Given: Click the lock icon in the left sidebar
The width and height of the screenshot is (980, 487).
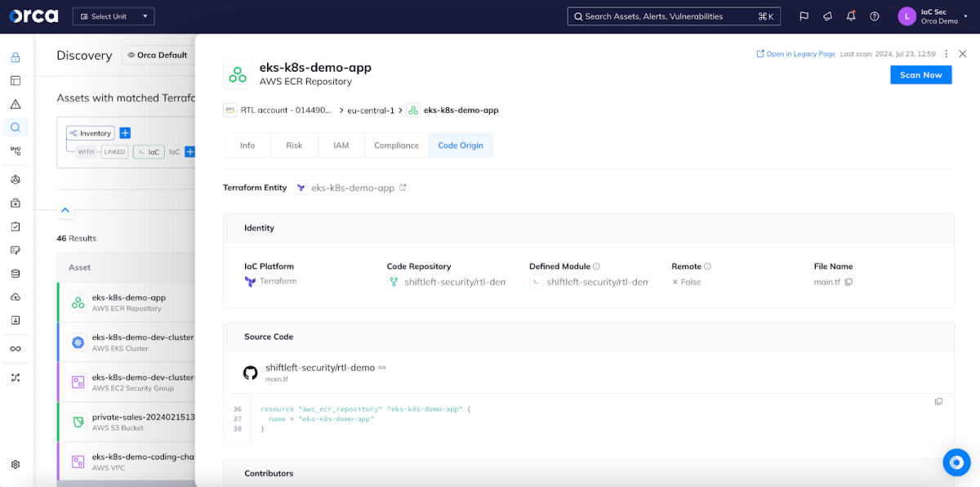Looking at the screenshot, I should point(16,57).
